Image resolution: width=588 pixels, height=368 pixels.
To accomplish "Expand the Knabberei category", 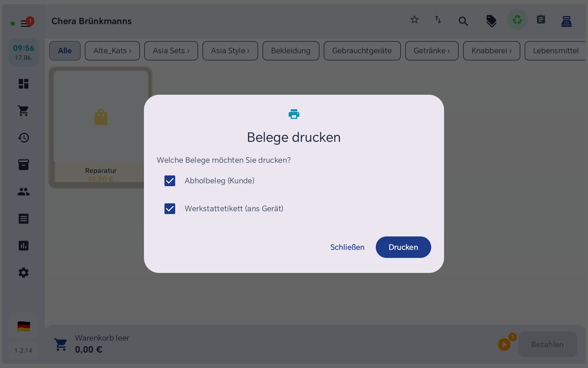I will point(492,51).
